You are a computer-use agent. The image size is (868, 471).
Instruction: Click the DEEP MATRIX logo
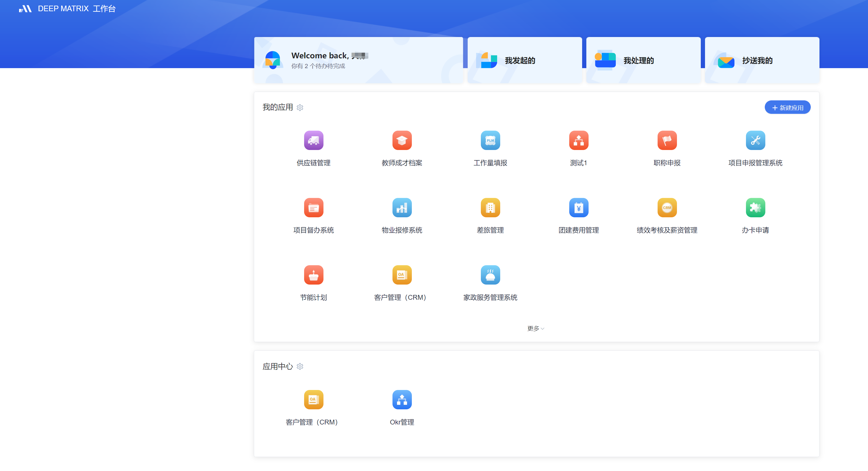coord(25,9)
